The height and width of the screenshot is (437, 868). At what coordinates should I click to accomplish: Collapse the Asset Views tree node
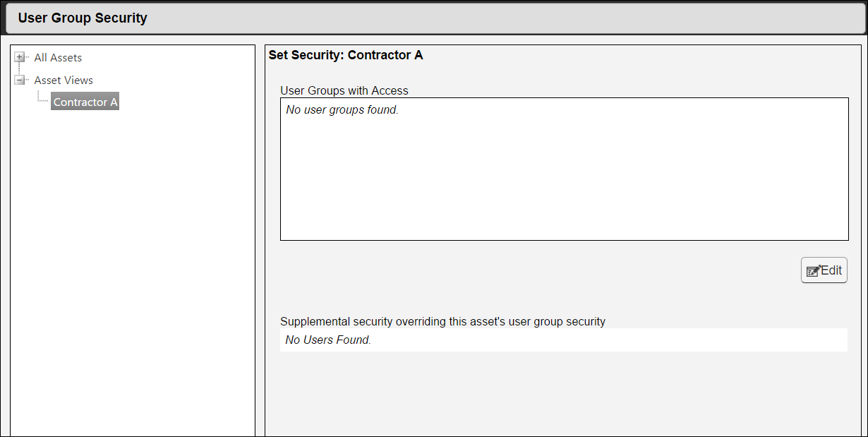(19, 80)
